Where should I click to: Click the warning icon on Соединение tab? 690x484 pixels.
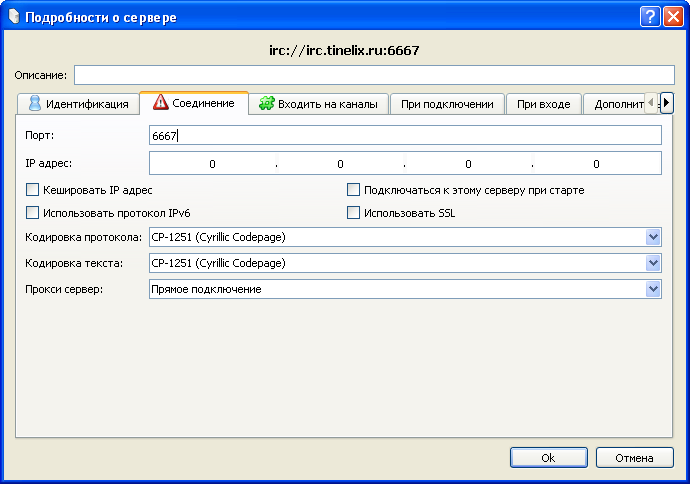click(x=160, y=102)
